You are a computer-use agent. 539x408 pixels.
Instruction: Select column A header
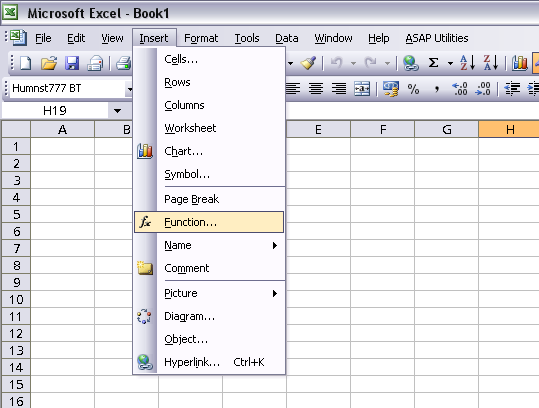pos(63,130)
